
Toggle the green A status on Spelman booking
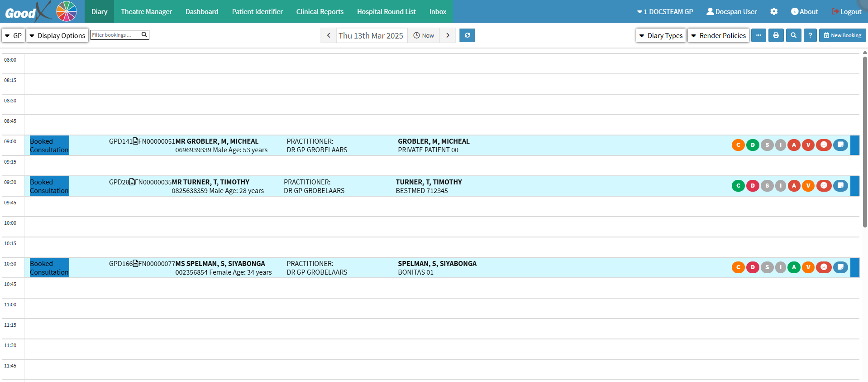pyautogui.click(x=794, y=267)
